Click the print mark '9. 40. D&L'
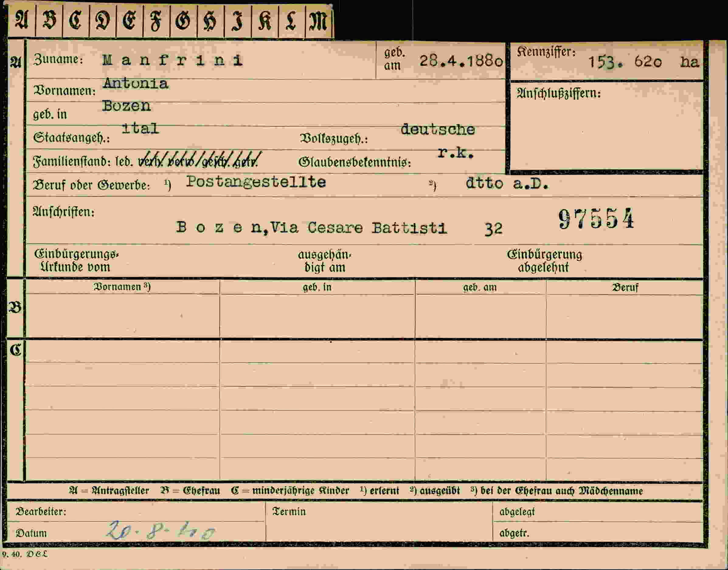Viewport: 728px width, 570px height. coord(25,554)
